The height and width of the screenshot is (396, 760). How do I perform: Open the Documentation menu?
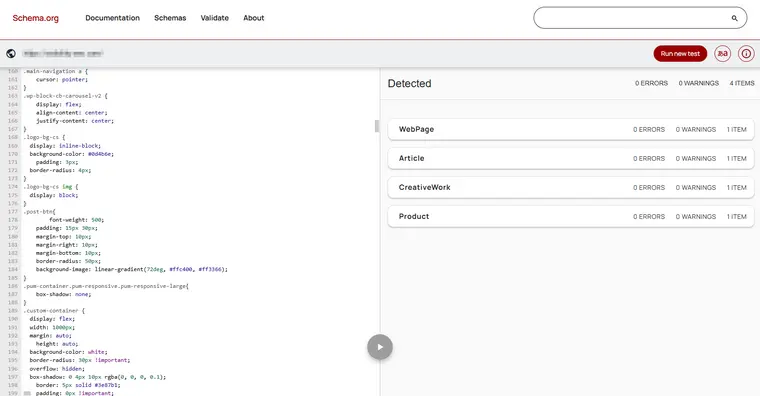point(112,18)
